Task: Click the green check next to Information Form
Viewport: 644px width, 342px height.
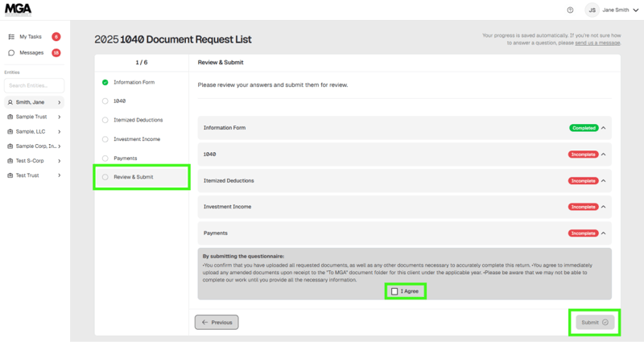Action: tap(105, 82)
